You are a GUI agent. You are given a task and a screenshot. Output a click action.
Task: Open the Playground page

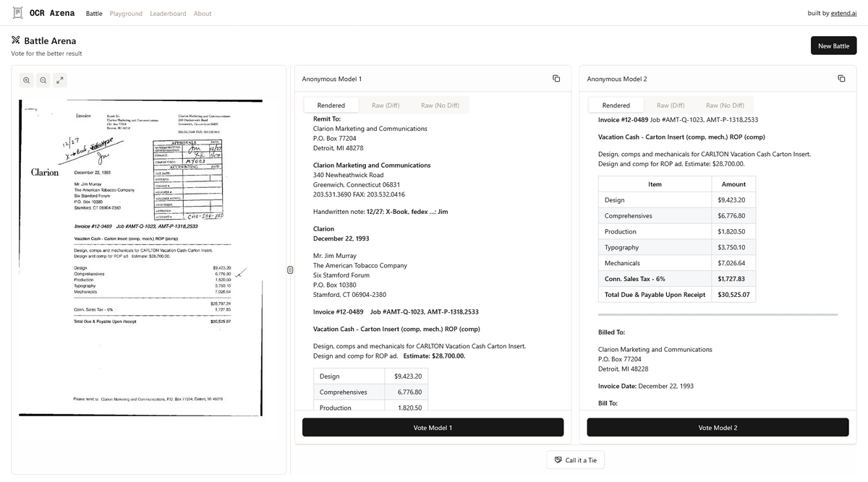[126, 14]
